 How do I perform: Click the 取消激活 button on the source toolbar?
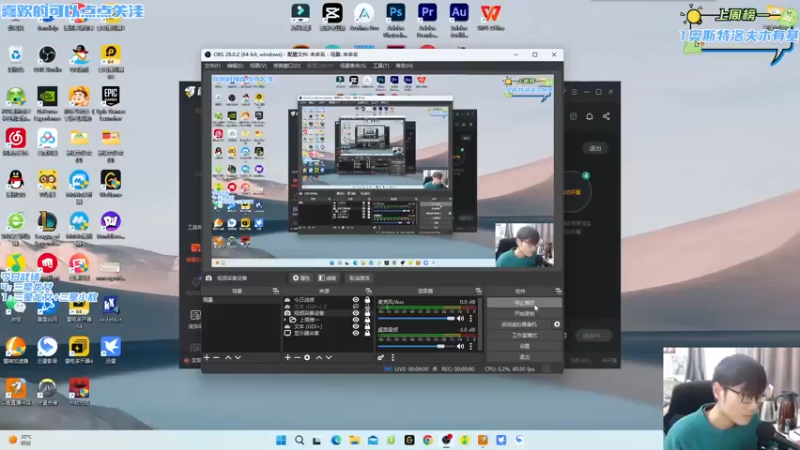pyautogui.click(x=359, y=278)
